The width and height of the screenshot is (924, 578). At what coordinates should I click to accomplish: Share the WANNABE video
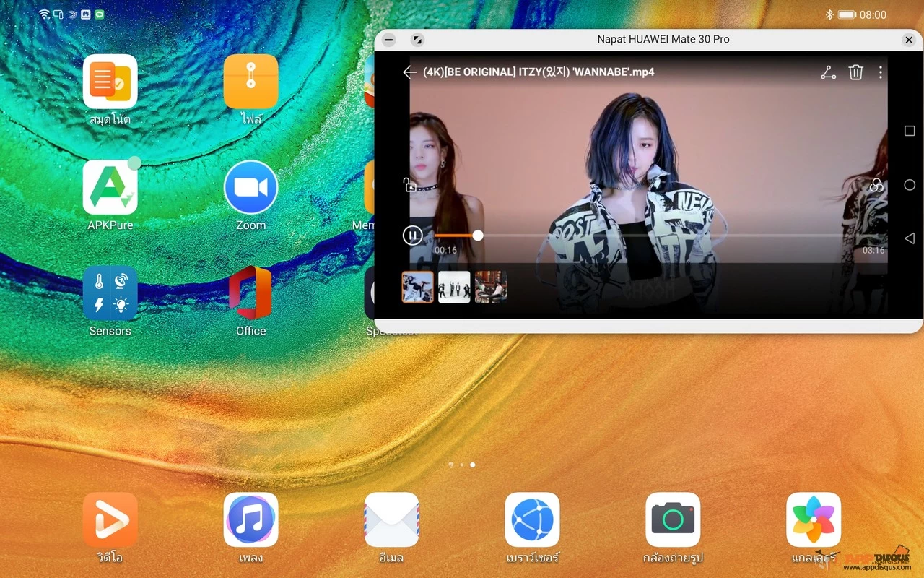point(828,72)
